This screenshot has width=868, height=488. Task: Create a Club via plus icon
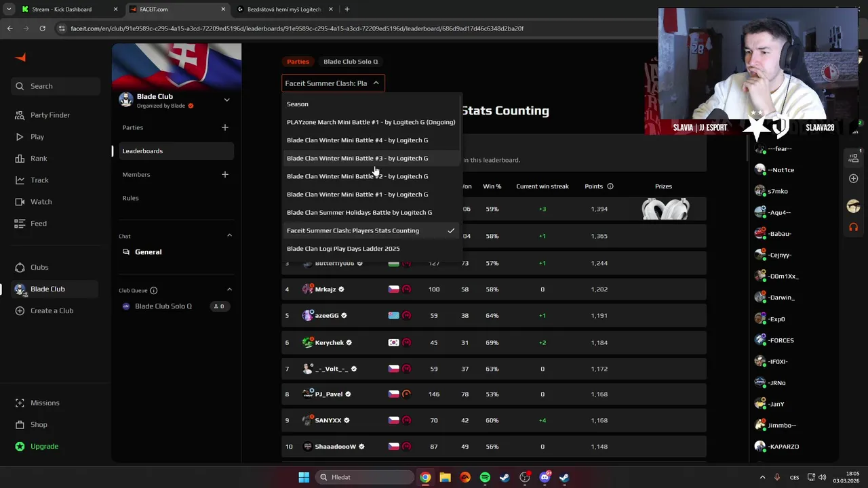[20, 310]
